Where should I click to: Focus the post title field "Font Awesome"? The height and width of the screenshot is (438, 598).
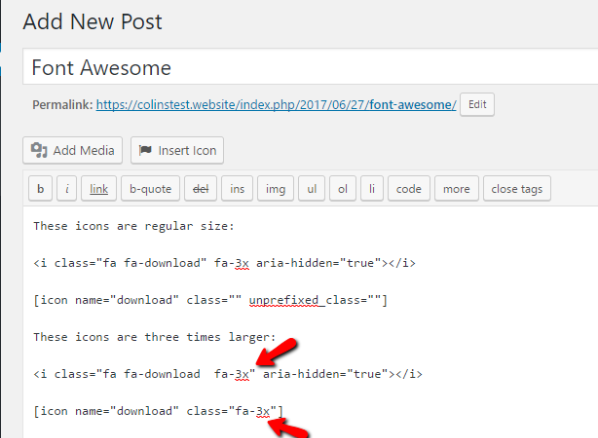click(x=310, y=67)
